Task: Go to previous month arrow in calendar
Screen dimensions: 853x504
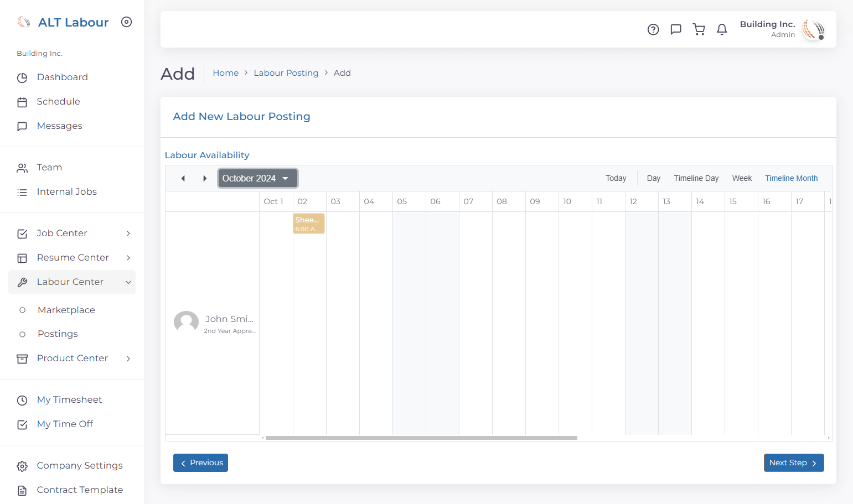Action: pos(183,178)
